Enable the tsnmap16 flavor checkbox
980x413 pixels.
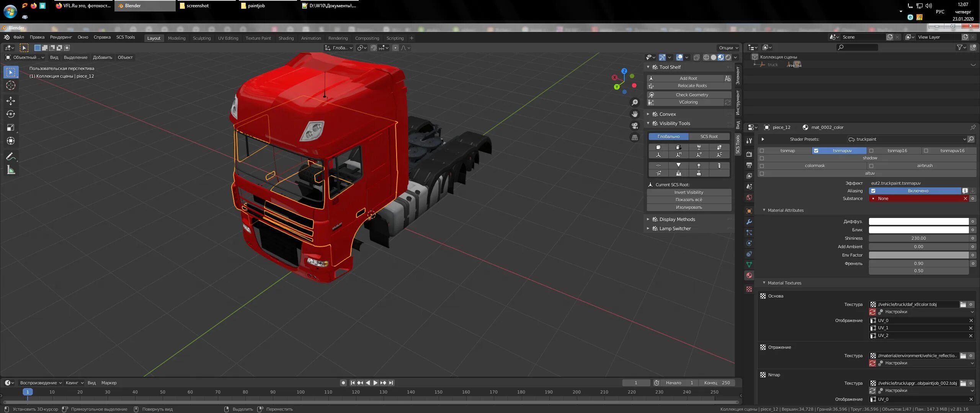[871, 151]
